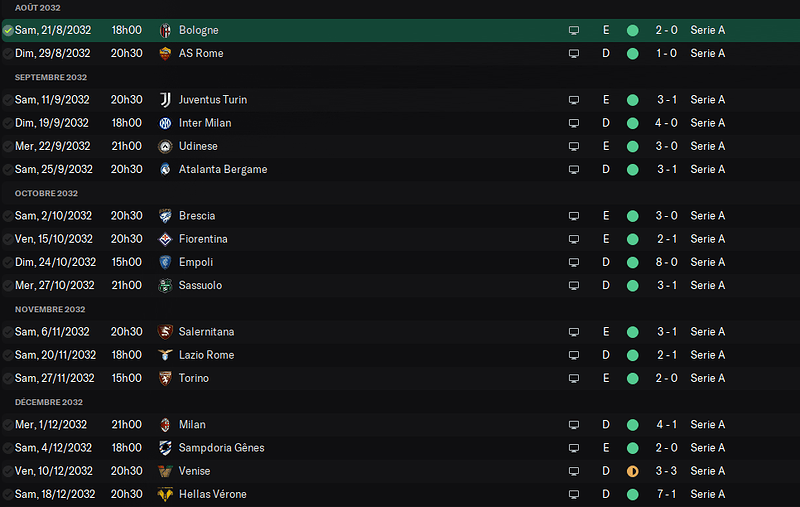Tick the checkbox for the AS Rome fixture
The height and width of the screenshot is (507, 800).
(8, 54)
